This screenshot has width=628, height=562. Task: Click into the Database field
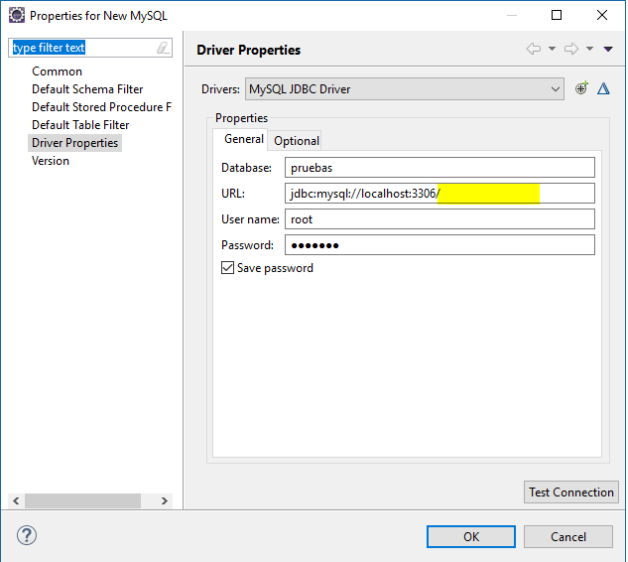tap(440, 167)
